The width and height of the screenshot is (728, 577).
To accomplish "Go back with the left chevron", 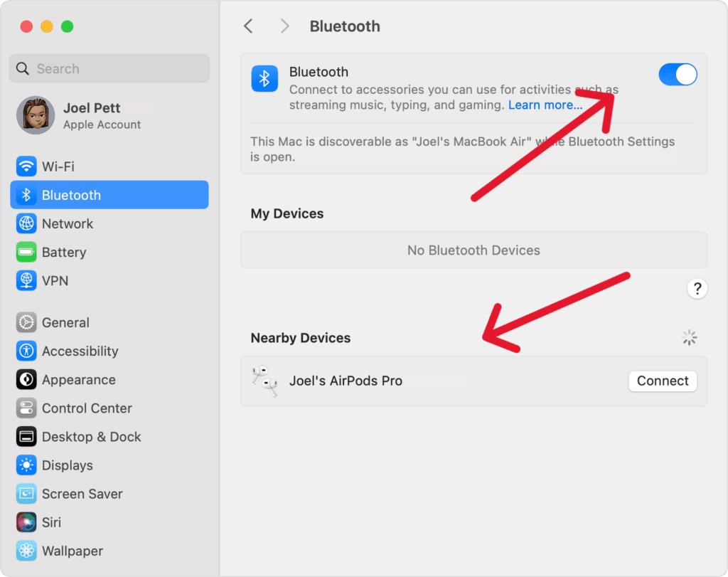I will pos(248,26).
